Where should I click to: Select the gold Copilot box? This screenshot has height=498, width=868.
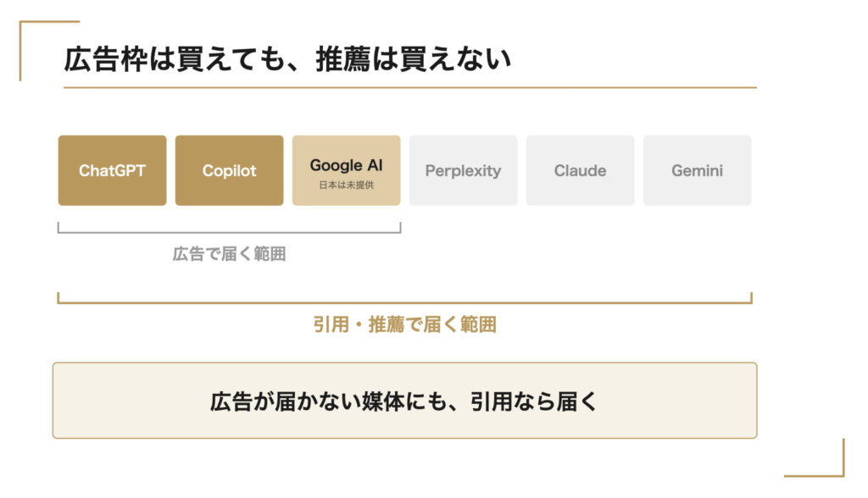point(229,170)
